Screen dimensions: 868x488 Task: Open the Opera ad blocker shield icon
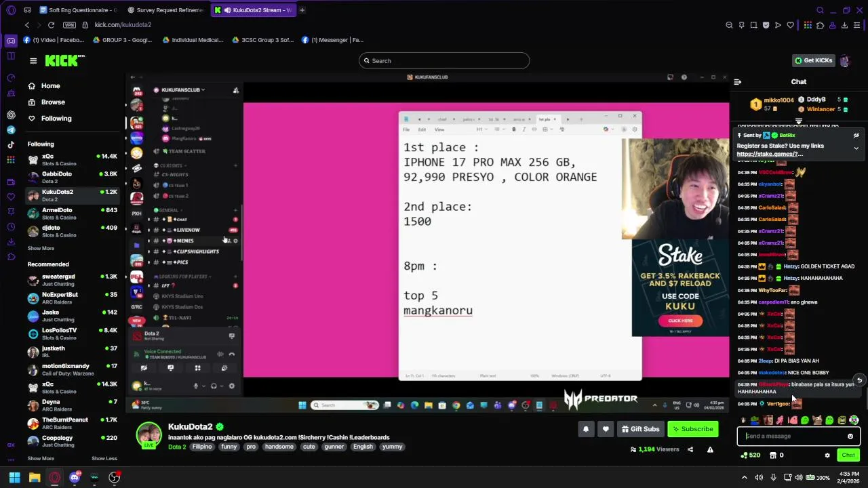pos(766,25)
